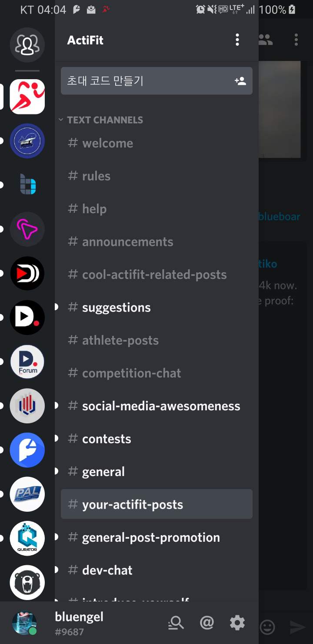Go to the suggestions channel

tap(116, 308)
